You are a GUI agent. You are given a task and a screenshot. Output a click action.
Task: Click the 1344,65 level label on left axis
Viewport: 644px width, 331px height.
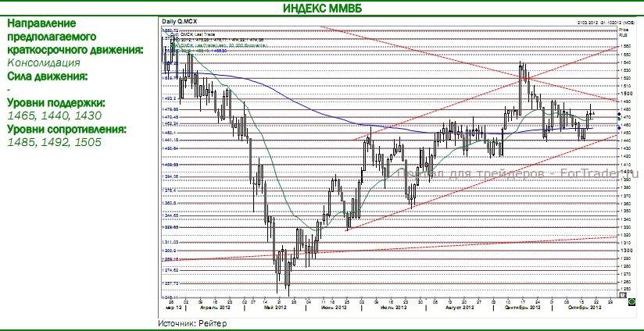tap(170, 215)
